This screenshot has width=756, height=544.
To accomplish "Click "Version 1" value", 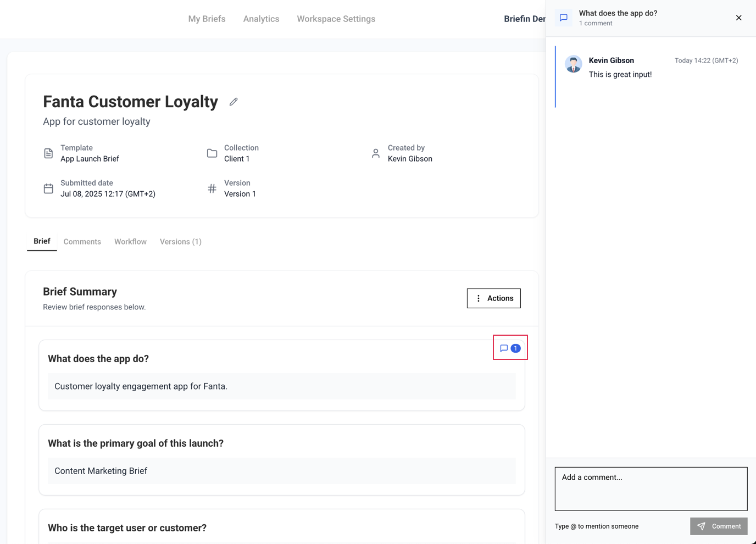I will coord(240,194).
